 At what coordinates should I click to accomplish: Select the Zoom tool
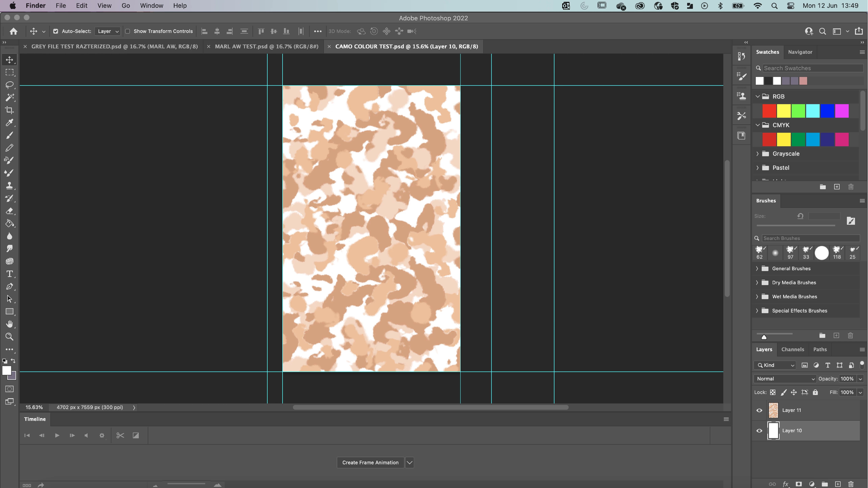(9, 337)
